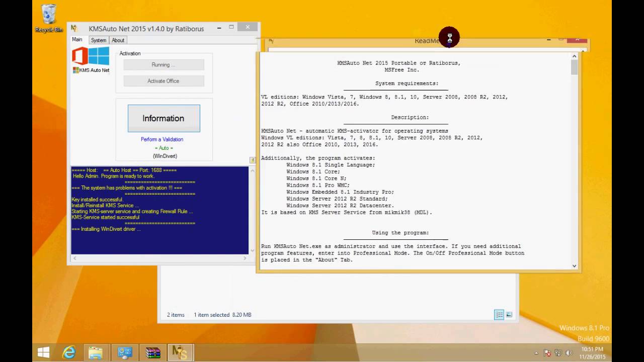
Task: Click console log scroll left arrow
Action: point(74,258)
